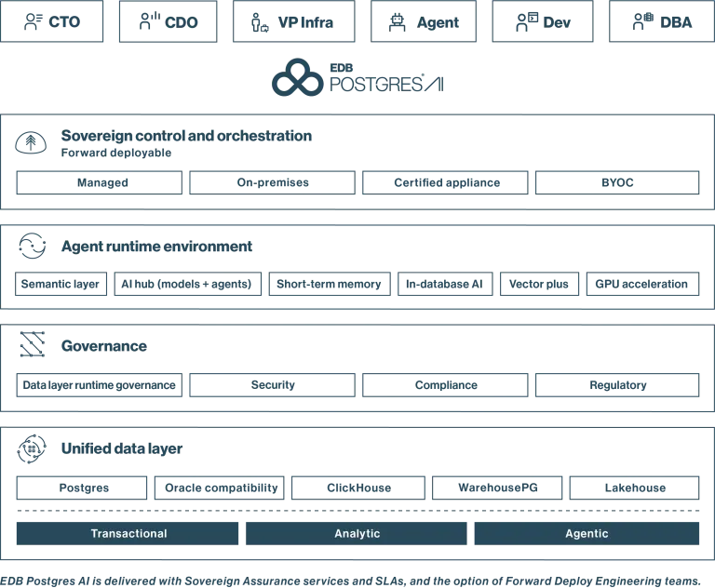The height and width of the screenshot is (588, 715).
Task: Click Data layer runtime governance box
Action: pos(100,385)
